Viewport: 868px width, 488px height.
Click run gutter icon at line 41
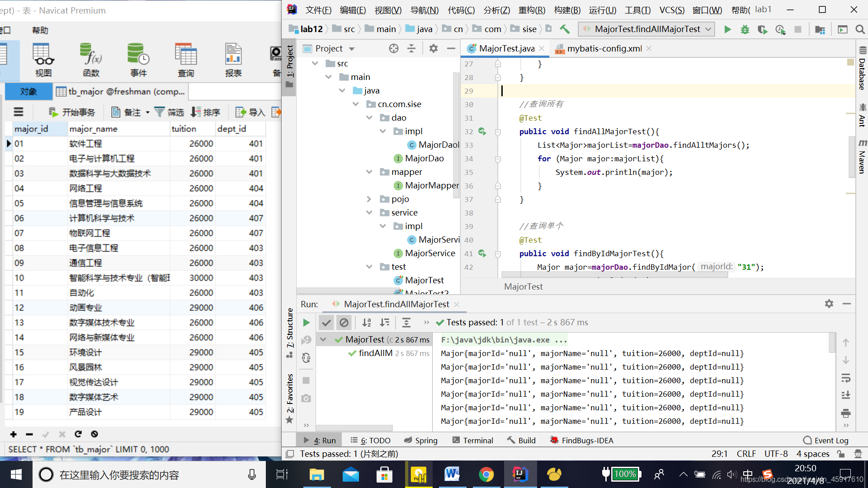482,253
